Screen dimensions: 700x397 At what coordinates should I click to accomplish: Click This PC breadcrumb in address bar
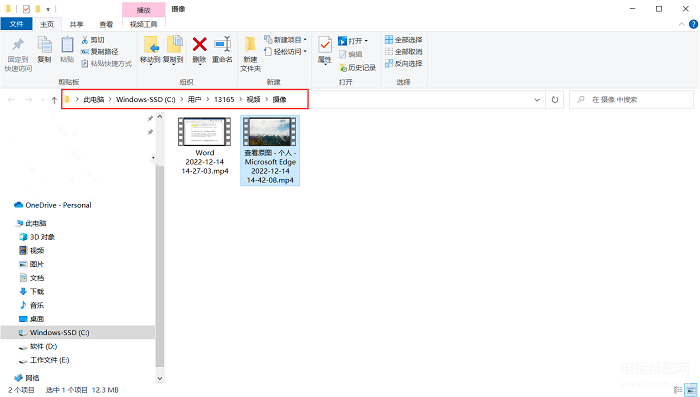pos(94,100)
